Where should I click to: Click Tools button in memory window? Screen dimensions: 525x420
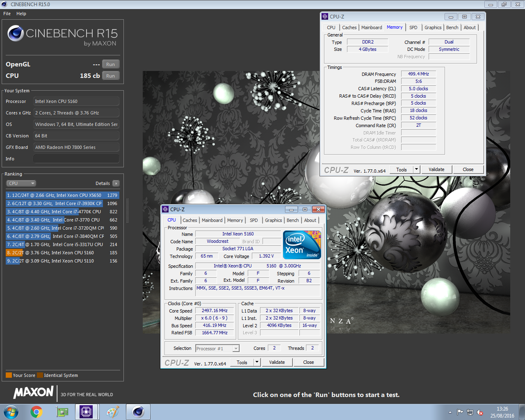pyautogui.click(x=402, y=169)
